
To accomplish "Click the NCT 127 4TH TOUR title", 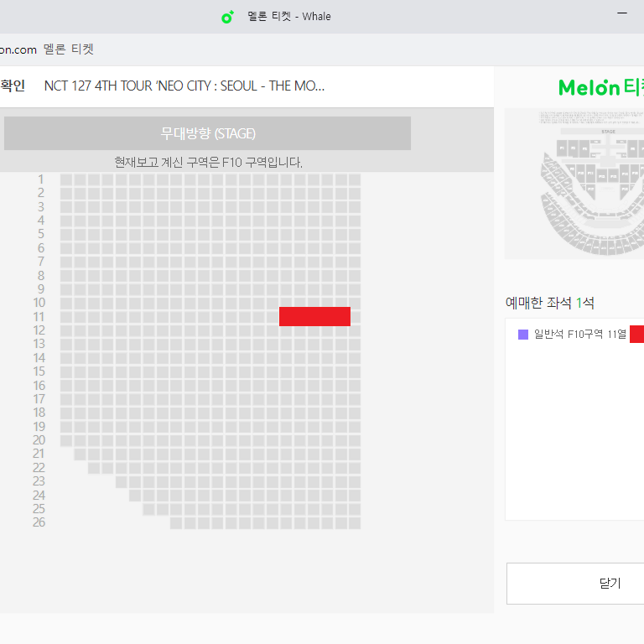I will (184, 86).
